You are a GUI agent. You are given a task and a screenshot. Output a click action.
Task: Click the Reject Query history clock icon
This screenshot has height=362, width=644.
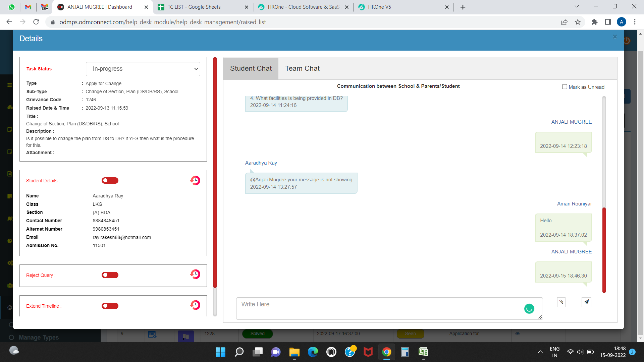(195, 275)
